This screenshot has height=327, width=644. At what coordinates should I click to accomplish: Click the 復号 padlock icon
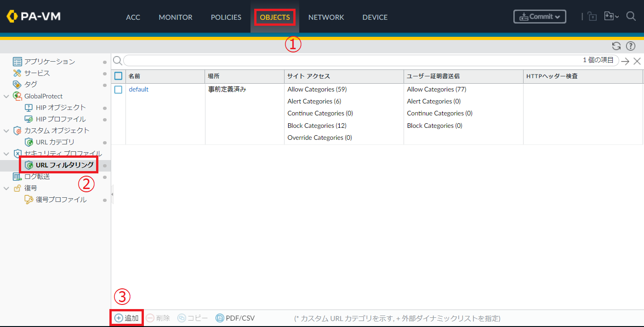[x=17, y=188]
